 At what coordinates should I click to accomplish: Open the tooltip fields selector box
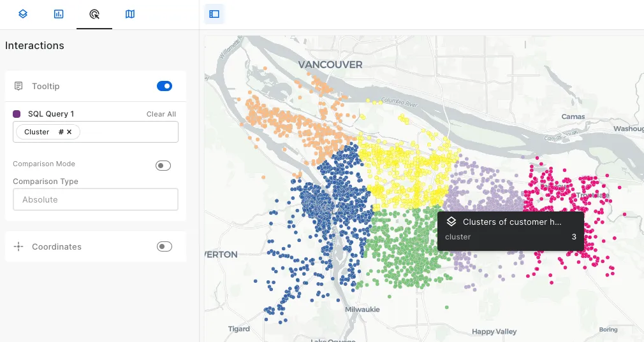128,132
